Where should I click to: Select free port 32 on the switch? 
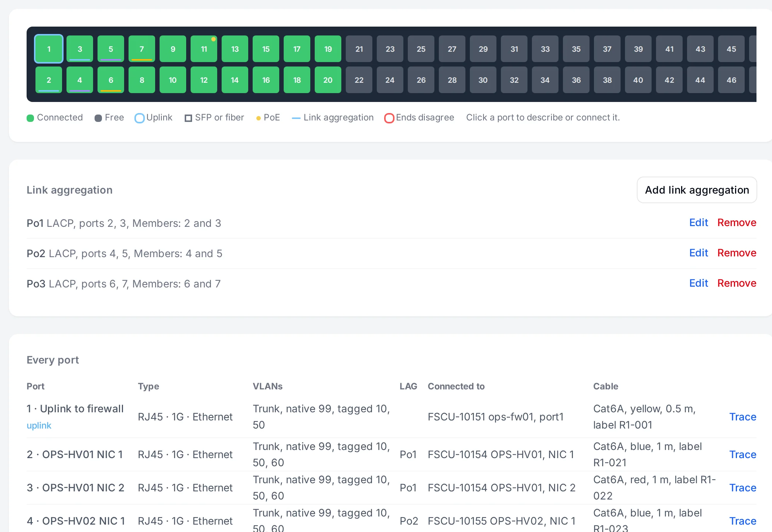514,80
